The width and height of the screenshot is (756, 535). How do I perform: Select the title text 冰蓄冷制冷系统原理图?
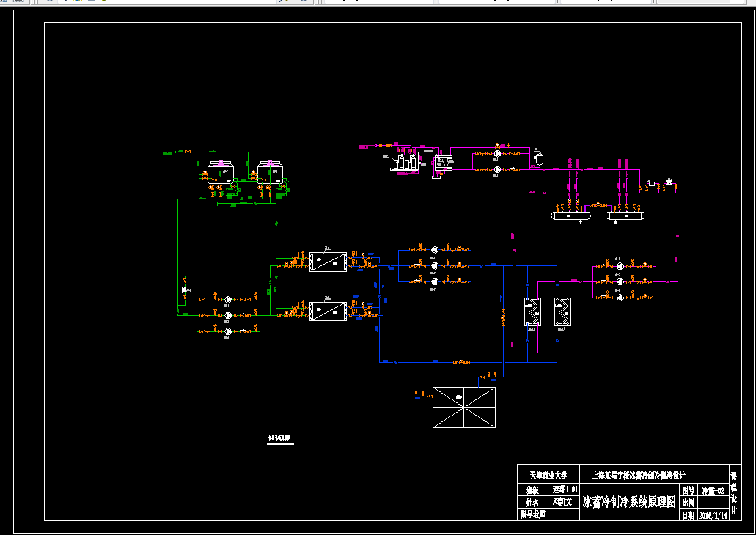629,502
